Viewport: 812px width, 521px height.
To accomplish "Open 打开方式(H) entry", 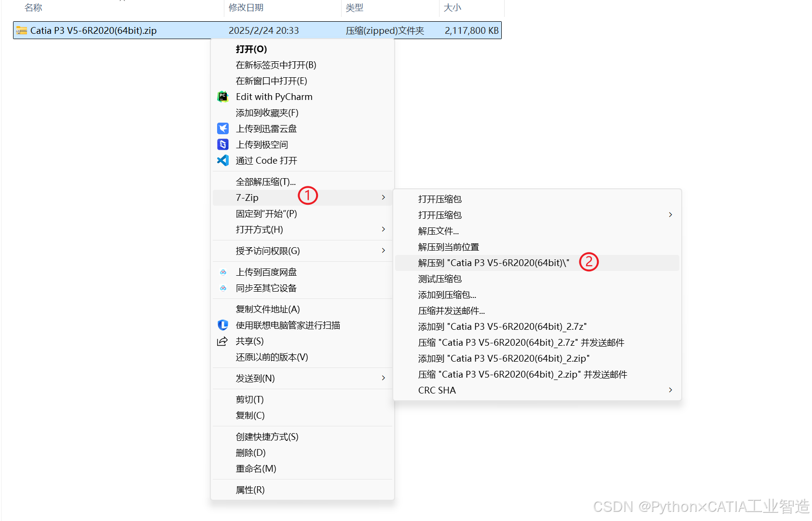I will (303, 229).
